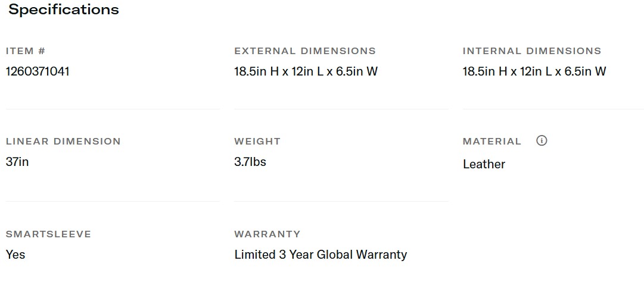Click the 37in linear dimension value
Viewport: 644px width, 295px height.
point(17,162)
